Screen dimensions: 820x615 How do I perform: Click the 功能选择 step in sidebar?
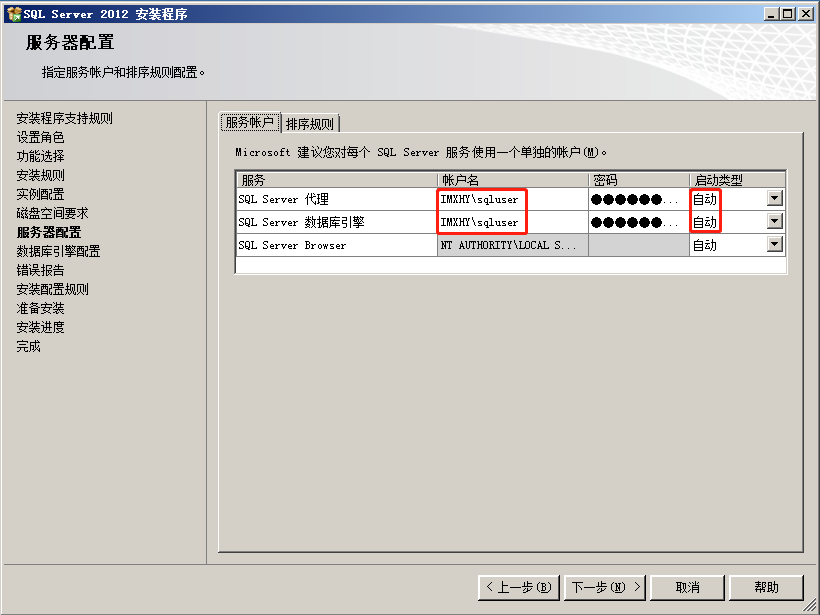tap(40, 156)
